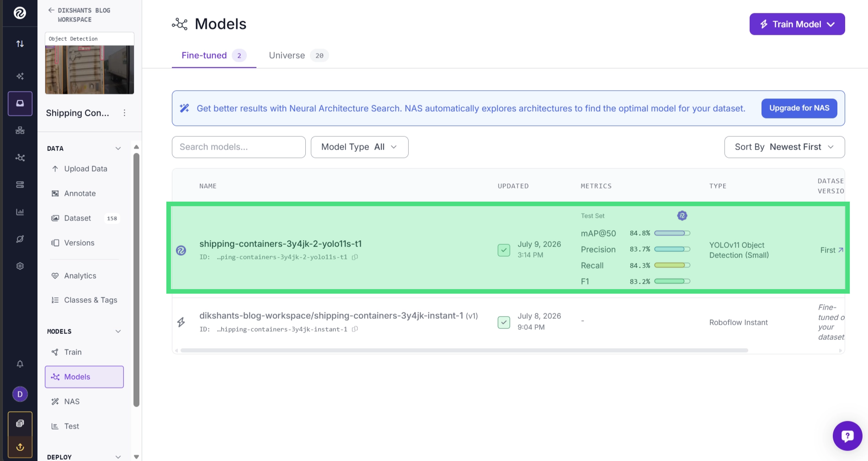The width and height of the screenshot is (868, 461).
Task: Open the Roboflow logo home icon
Action: point(20,13)
